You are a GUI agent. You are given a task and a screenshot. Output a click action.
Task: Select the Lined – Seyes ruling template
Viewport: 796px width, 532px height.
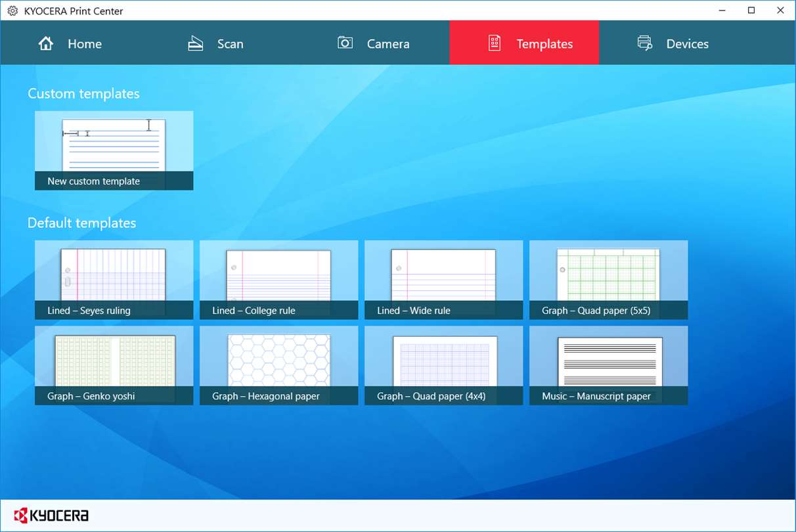(x=114, y=280)
